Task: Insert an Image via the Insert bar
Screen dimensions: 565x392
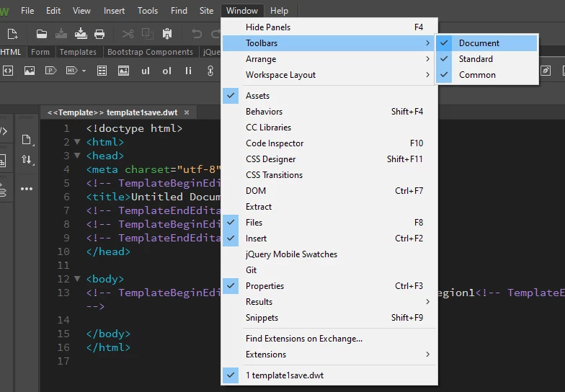Action: [29, 71]
